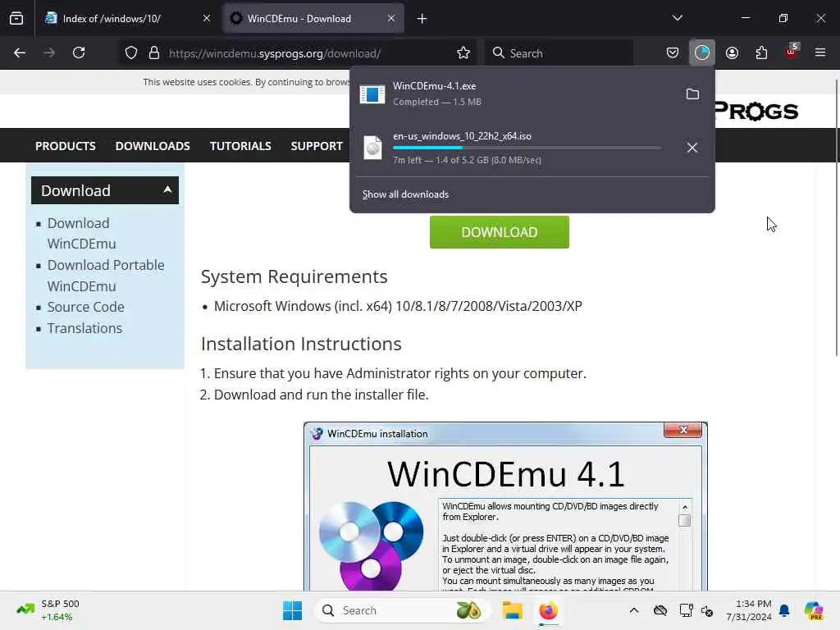The height and width of the screenshot is (630, 840).
Task: Show hidden system tray icons
Action: 634,610
